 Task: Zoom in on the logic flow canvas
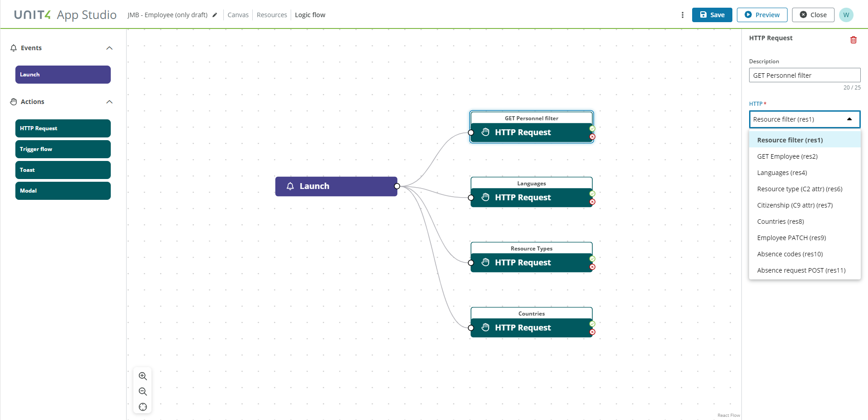pos(143,376)
